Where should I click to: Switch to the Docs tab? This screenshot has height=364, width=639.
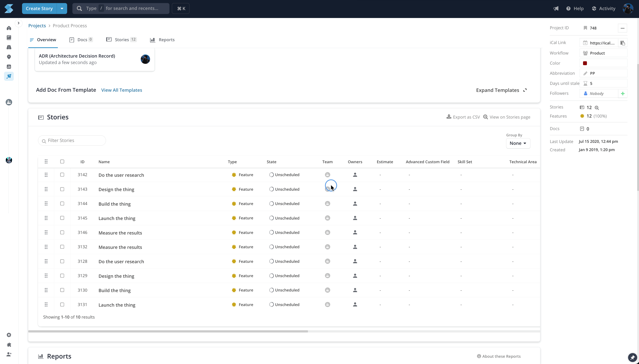pos(81,40)
